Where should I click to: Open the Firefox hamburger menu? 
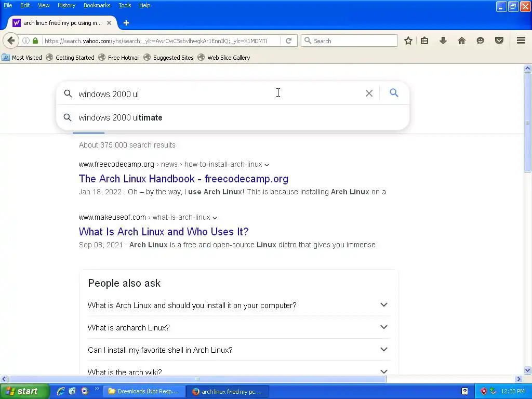[521, 41]
